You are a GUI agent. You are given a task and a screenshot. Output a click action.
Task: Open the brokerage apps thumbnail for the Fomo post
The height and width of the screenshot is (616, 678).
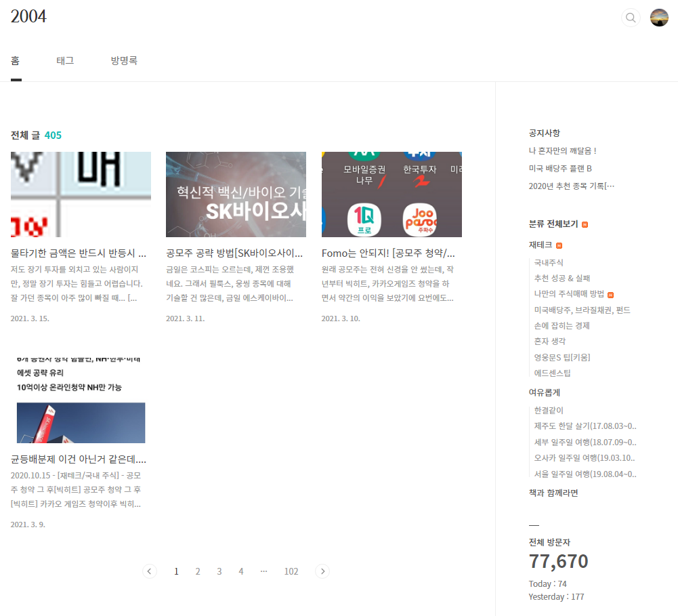pos(391,194)
